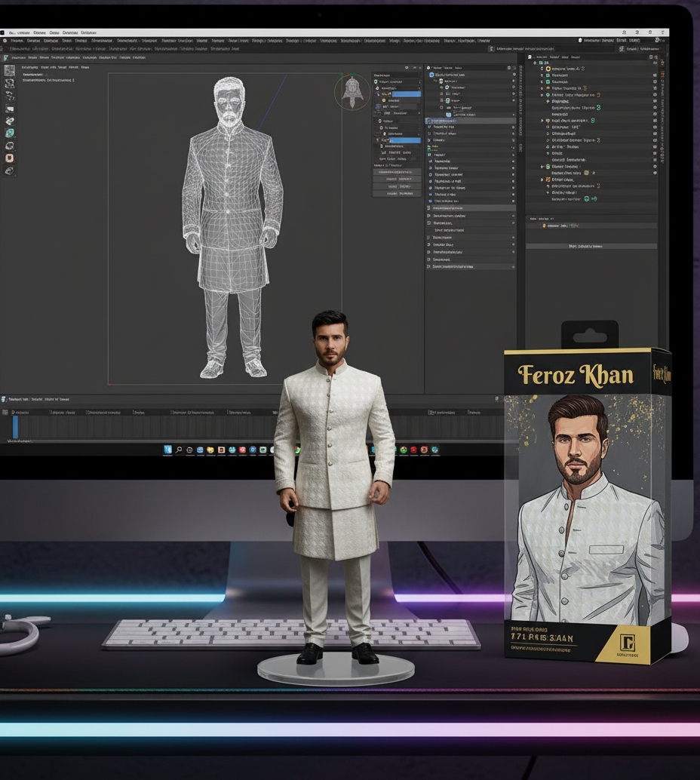
Task: Click the top of the four stacked buttons
Action: click(397, 172)
